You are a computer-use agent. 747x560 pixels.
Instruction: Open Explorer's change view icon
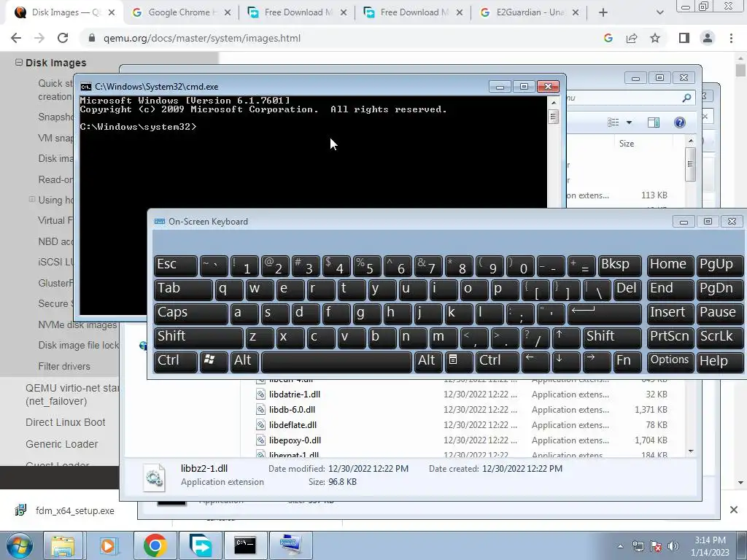click(x=613, y=122)
